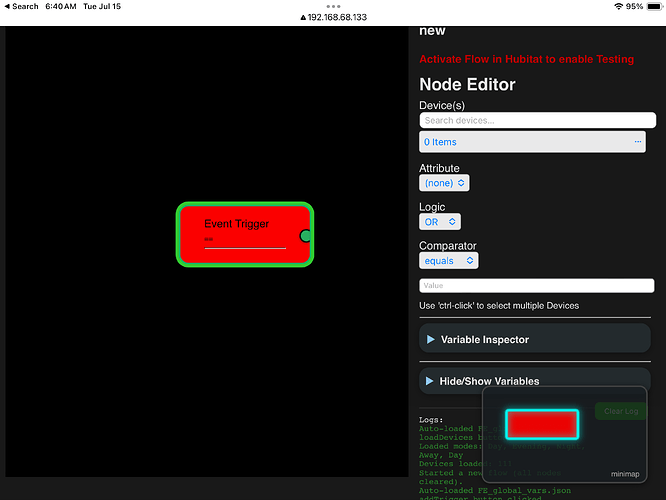The height and width of the screenshot is (500, 666).
Task: Click the 192.168.68.133 address bar
Action: pos(333,17)
